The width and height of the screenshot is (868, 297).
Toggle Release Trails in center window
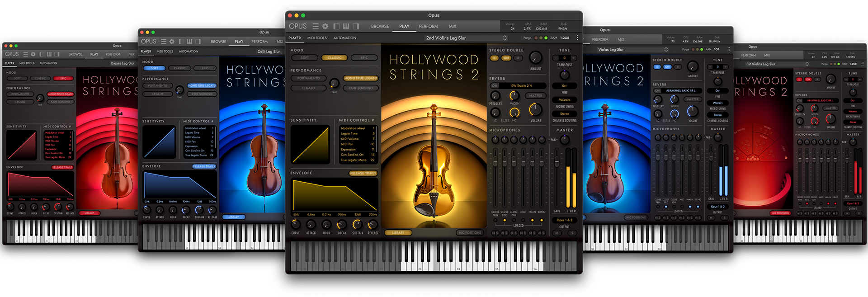[363, 173]
